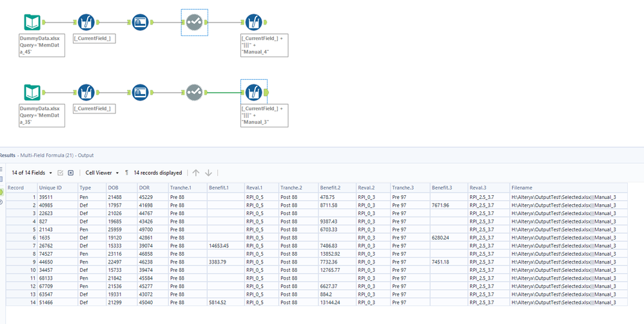The image size is (644, 324).
Task: Select Benefit.1 cell value 3383.79
Action: pyautogui.click(x=226, y=262)
